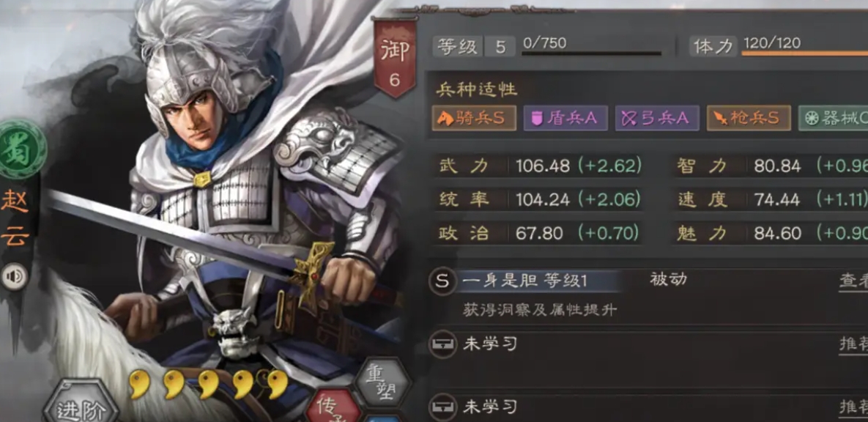The height and width of the screenshot is (422, 868).
Task: Open the S-rank skill circle icon
Action: pos(442,281)
